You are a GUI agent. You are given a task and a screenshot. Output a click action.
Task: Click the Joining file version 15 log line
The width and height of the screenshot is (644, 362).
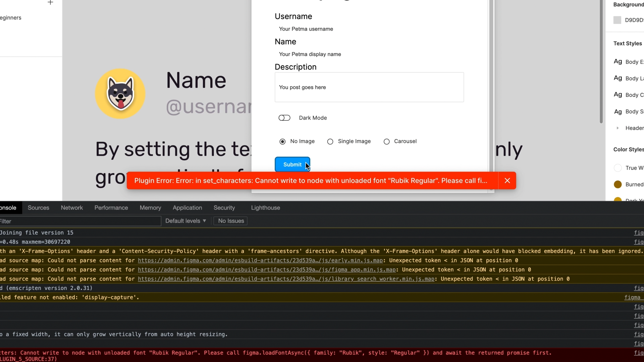click(37, 233)
